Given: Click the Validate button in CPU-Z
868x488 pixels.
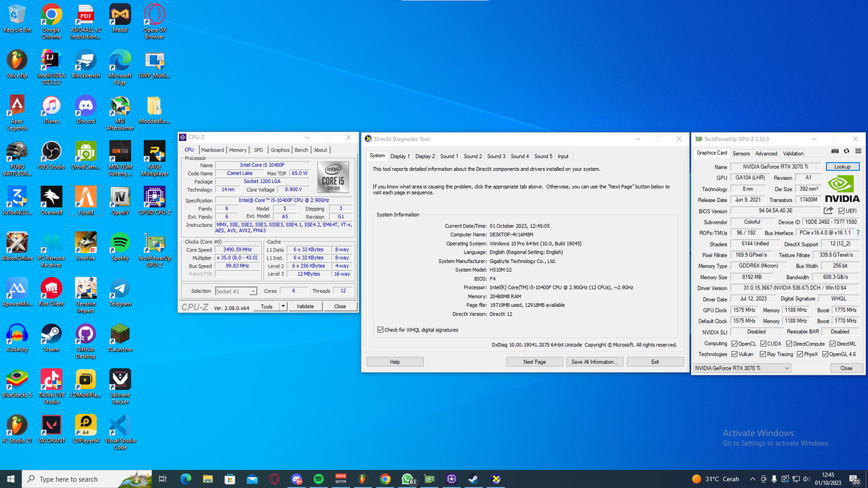Looking at the screenshot, I should coord(305,306).
